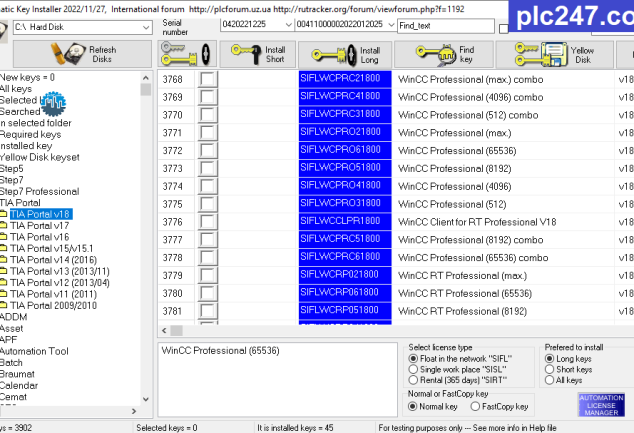The width and height of the screenshot is (634, 433).
Task: Select Step7 Professional in the tree
Action: point(39,191)
